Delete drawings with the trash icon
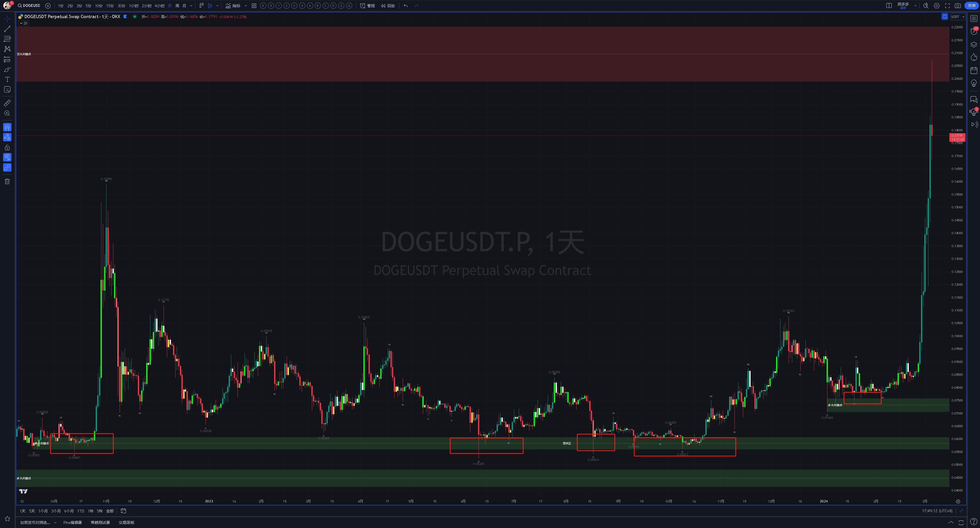This screenshot has width=980, height=528. click(7, 181)
